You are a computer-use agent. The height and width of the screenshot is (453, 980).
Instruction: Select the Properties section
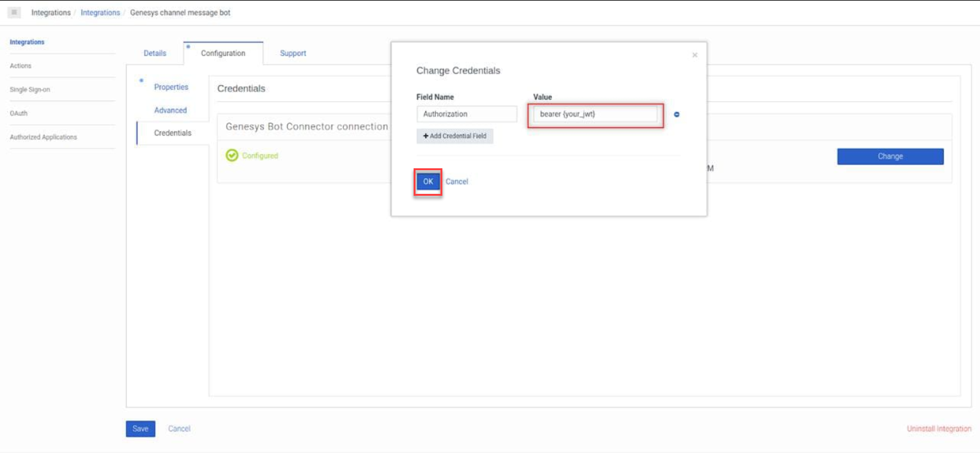tap(171, 86)
